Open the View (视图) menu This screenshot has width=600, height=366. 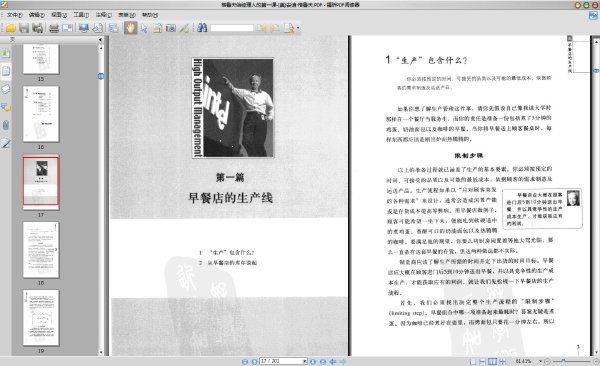pos(59,15)
